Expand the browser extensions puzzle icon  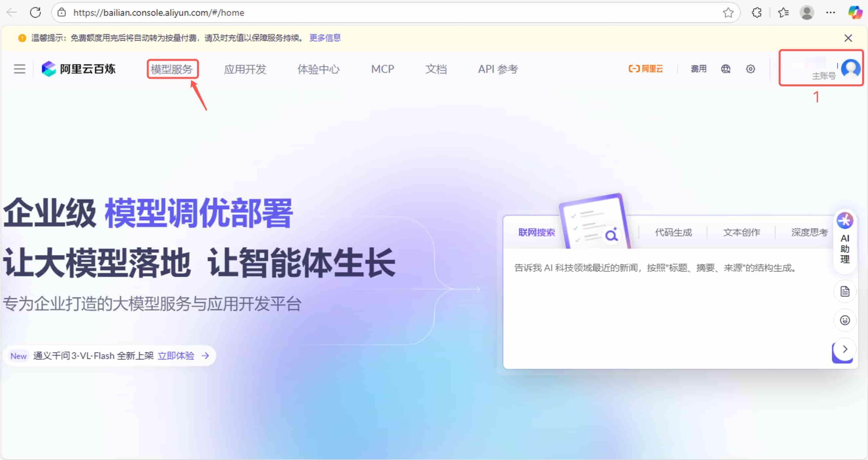tap(757, 12)
